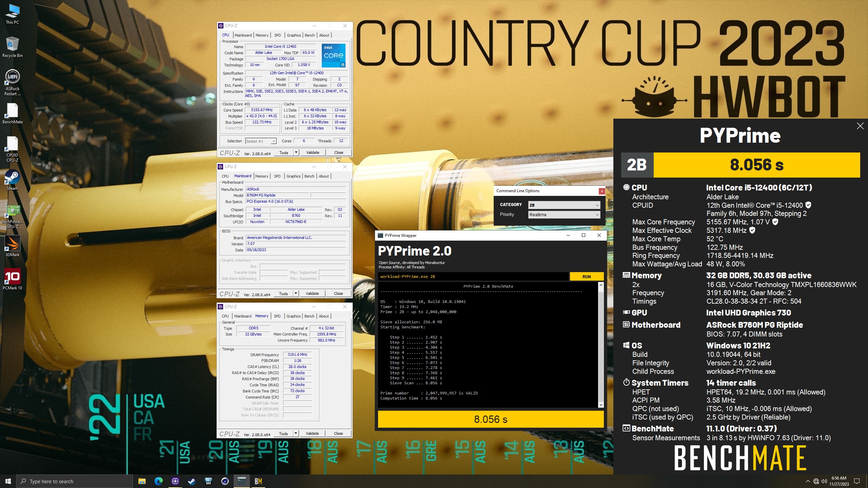Click Close button in the Memory CPU-Z window
The image size is (868, 488).
point(338,433)
